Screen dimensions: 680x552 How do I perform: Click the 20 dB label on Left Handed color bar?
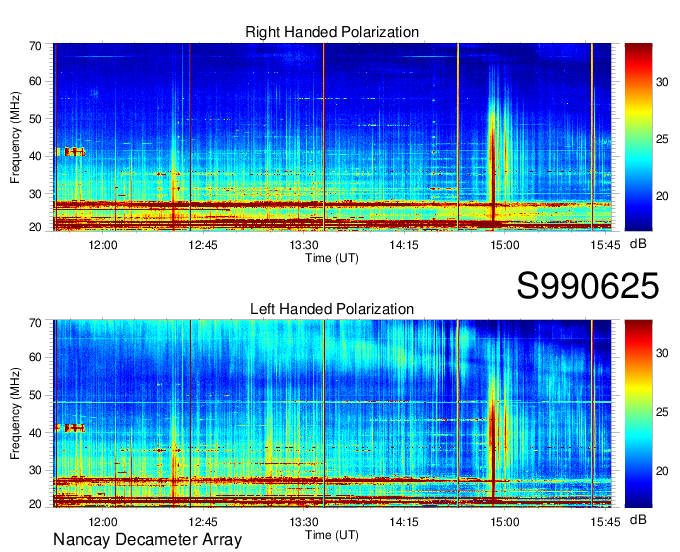coord(662,471)
